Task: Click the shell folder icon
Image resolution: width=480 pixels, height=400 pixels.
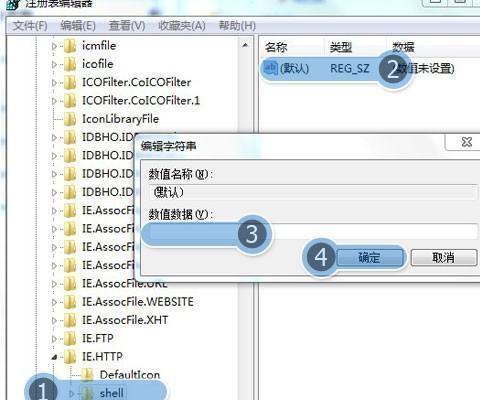Action: pos(87,393)
